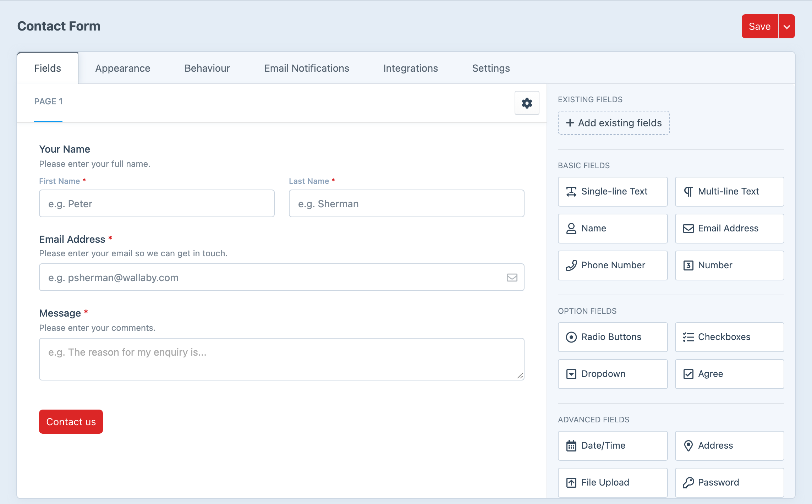Click the Single-line Text field icon
The height and width of the screenshot is (504, 812).
[x=571, y=192]
